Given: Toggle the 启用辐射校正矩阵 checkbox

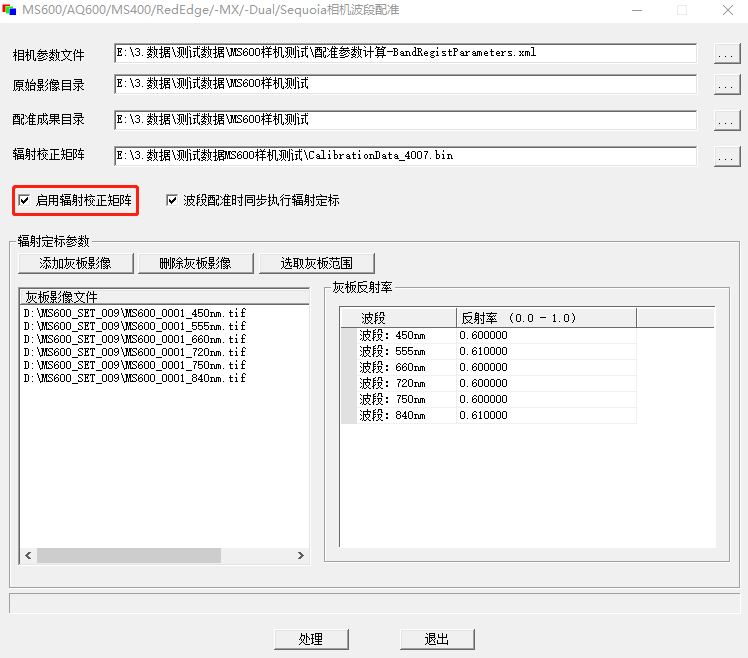Looking at the screenshot, I should click(x=24, y=200).
